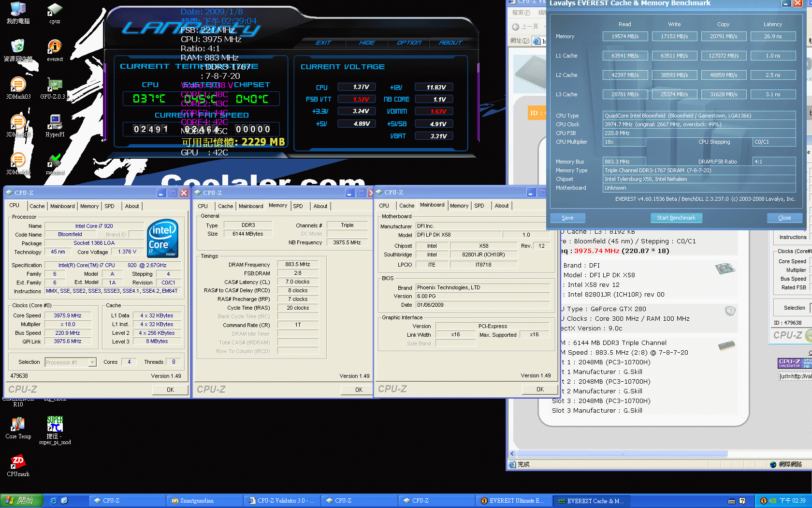Screen dimensions: 812x508
Task: Select the 26.9 ns memory latency result
Action: tap(773, 36)
